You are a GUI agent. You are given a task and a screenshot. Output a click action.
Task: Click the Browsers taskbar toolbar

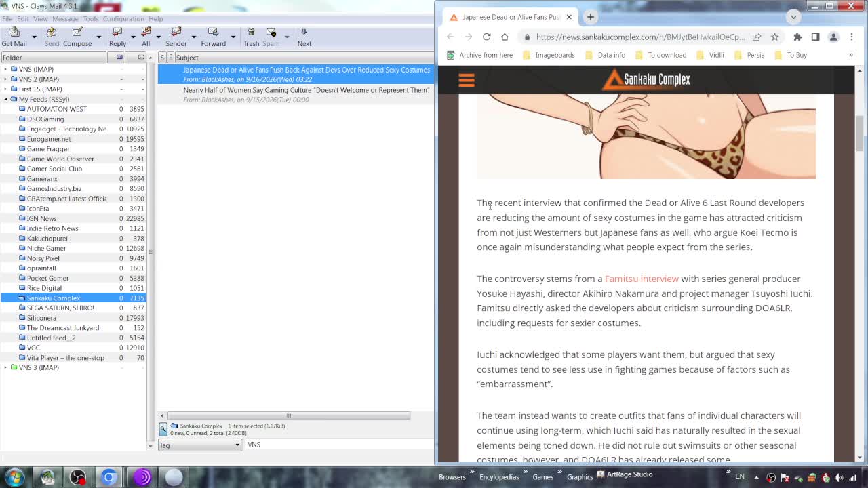[452, 477]
